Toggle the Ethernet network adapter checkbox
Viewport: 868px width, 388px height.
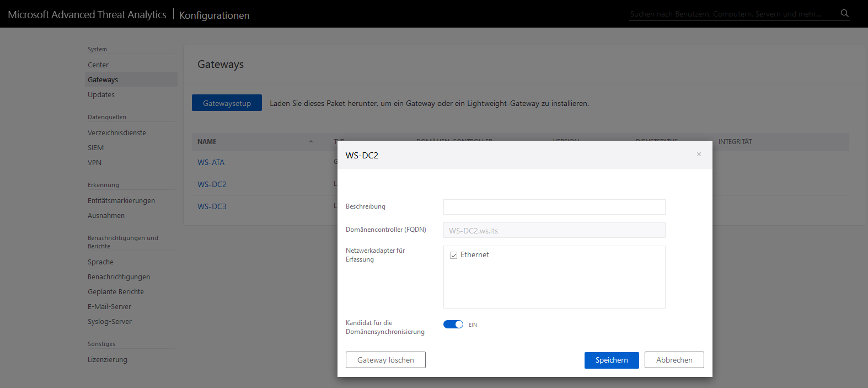[453, 255]
